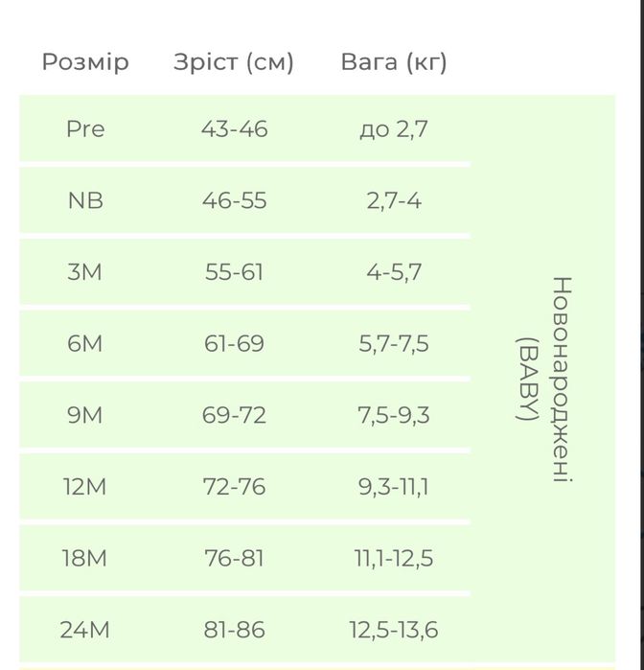Click the Розмір column header
The image size is (644, 670).
coord(85,62)
